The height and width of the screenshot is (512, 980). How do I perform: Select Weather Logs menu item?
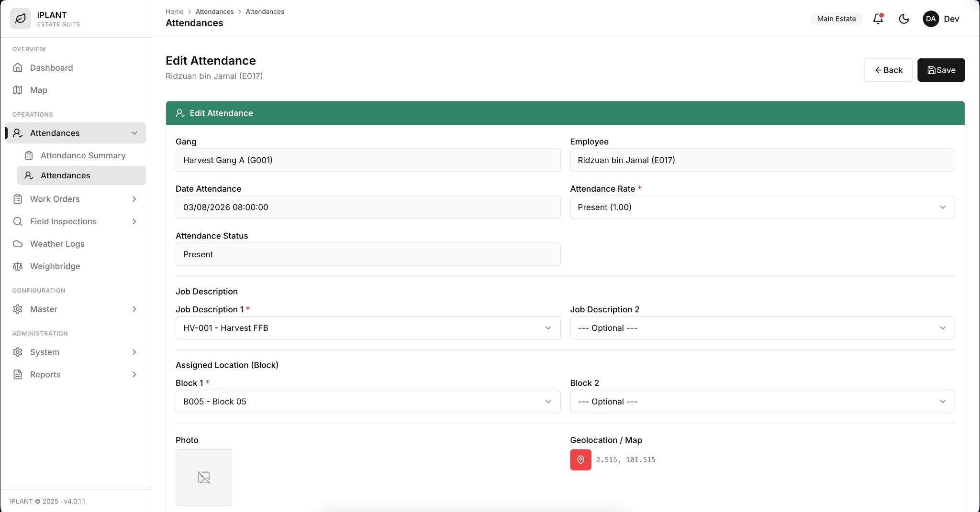[x=76, y=244]
